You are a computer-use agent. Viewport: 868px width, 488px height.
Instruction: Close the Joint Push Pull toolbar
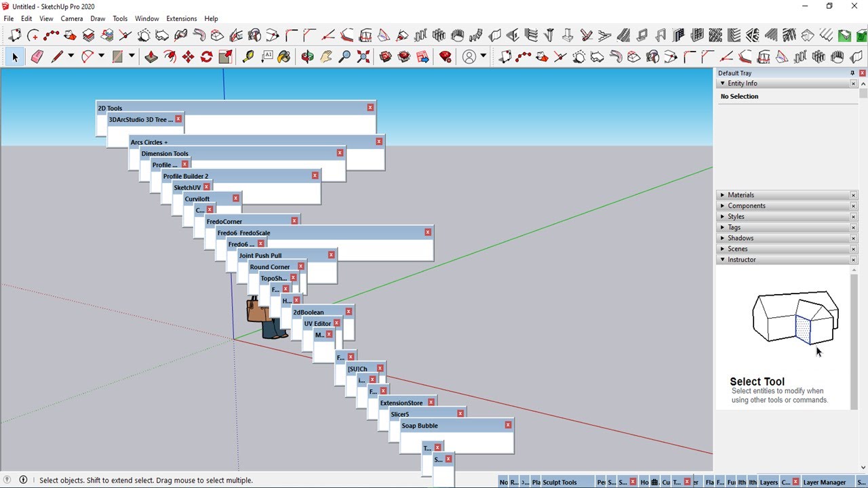(x=331, y=255)
